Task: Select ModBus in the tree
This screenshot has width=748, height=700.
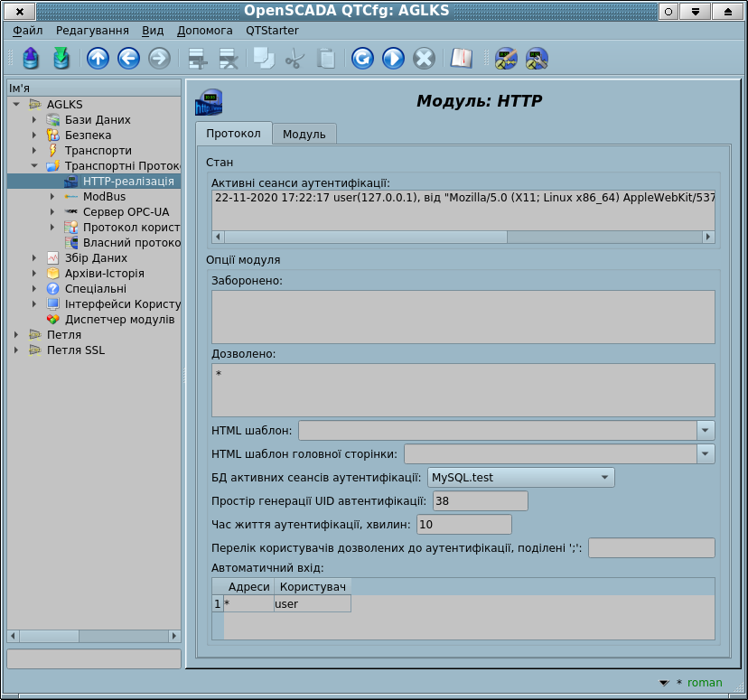Action: [104, 197]
